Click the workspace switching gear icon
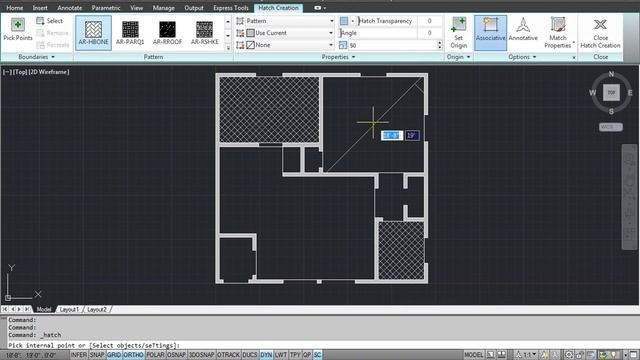The image size is (640, 360). pos(569,355)
